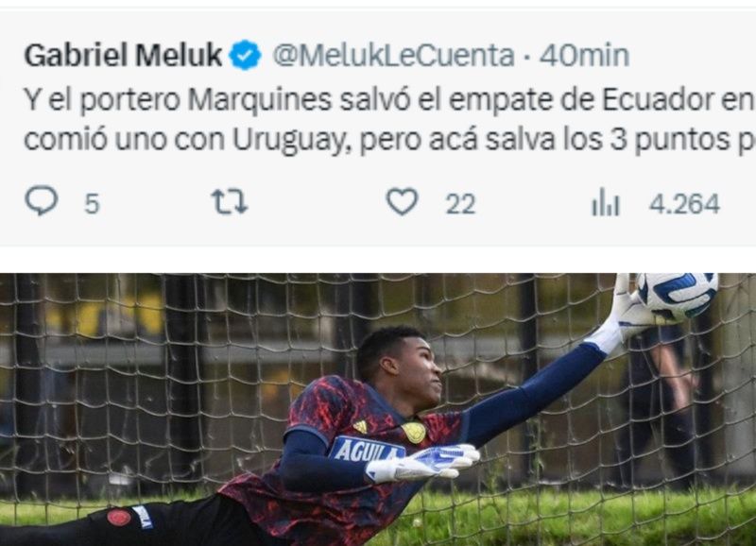Visit the @MelukLeCuenta handle
Screen dimensions: 756x546
point(393,56)
